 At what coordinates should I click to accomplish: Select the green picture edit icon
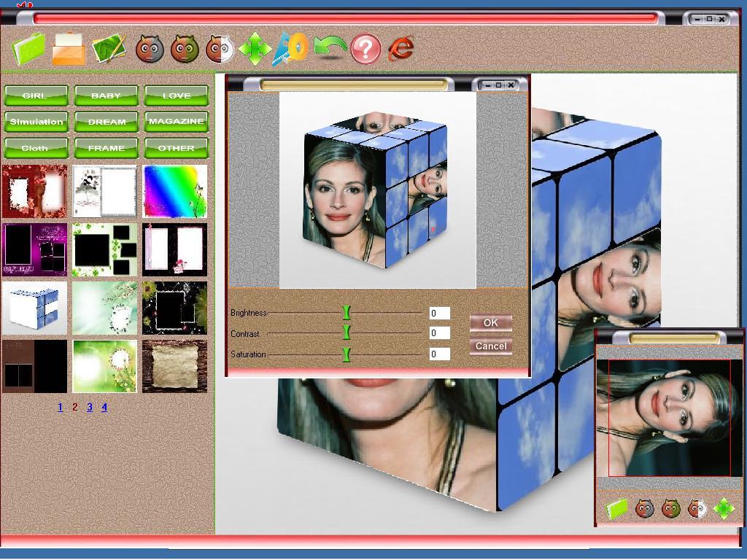click(109, 49)
